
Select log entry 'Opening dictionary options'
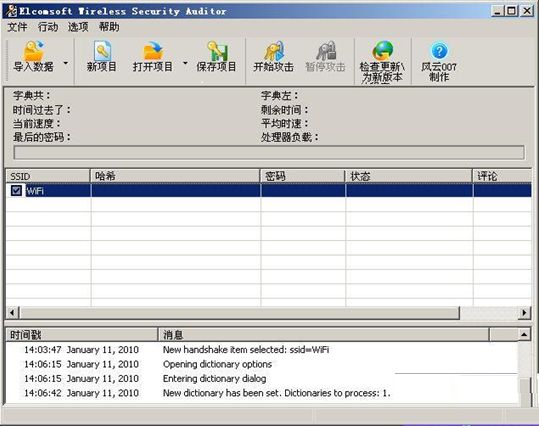[217, 364]
